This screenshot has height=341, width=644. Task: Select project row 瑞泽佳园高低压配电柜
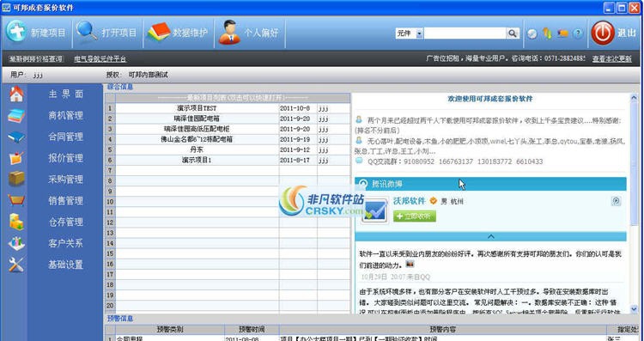[x=197, y=129]
